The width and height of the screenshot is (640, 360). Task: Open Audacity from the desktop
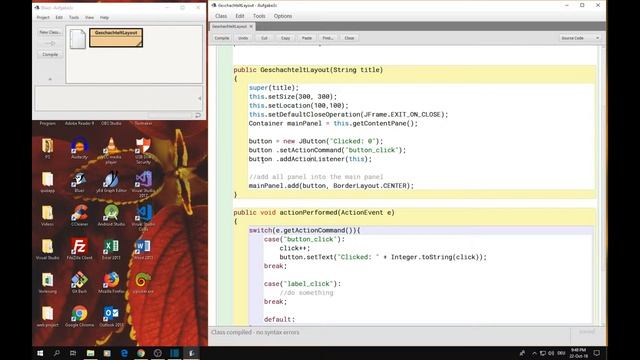tap(79, 149)
